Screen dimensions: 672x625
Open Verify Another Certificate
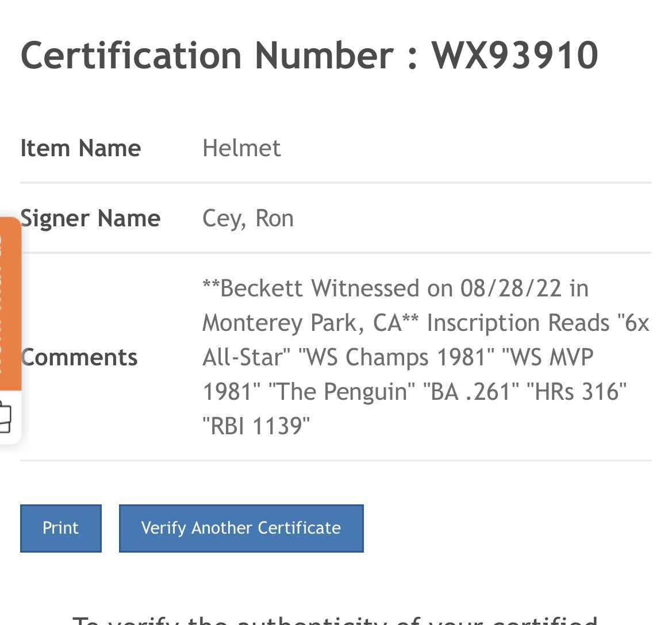[x=241, y=528]
